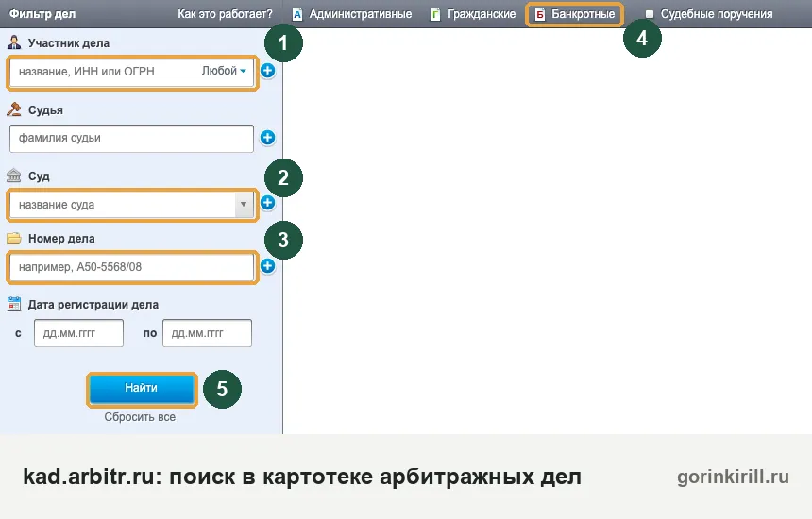Click the green Г icon for Гражданские
The width and height of the screenshot is (812, 519).
[x=435, y=14]
